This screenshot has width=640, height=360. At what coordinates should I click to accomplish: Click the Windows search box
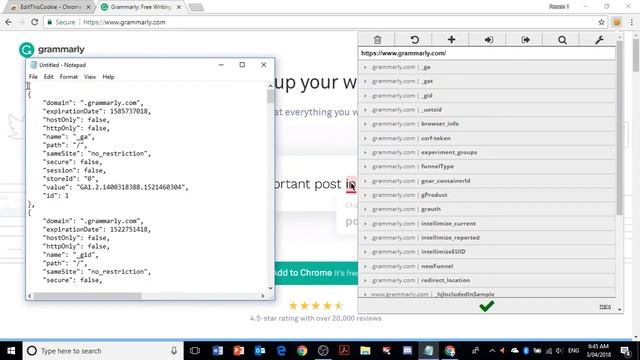point(102,351)
